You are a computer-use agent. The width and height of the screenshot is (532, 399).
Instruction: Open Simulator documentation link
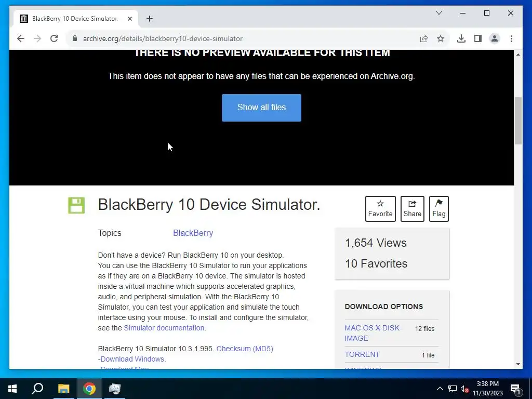[x=164, y=328]
